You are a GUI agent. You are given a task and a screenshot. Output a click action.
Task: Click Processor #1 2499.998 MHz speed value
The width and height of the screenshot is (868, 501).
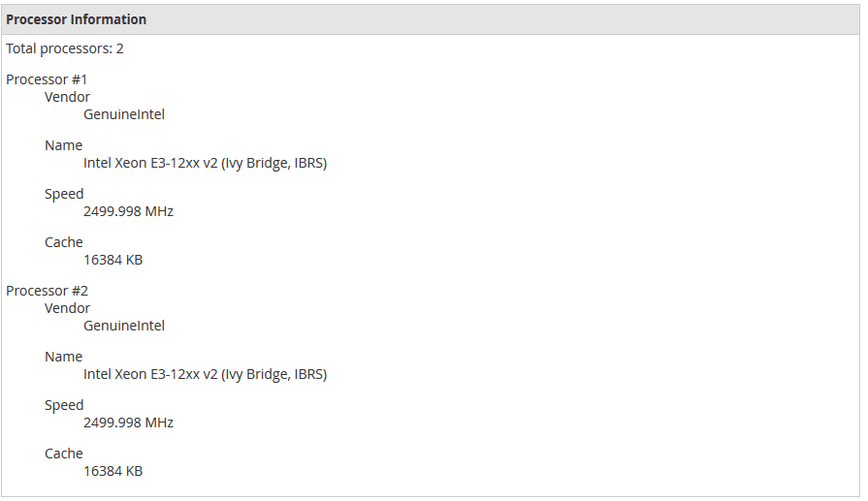coord(128,211)
